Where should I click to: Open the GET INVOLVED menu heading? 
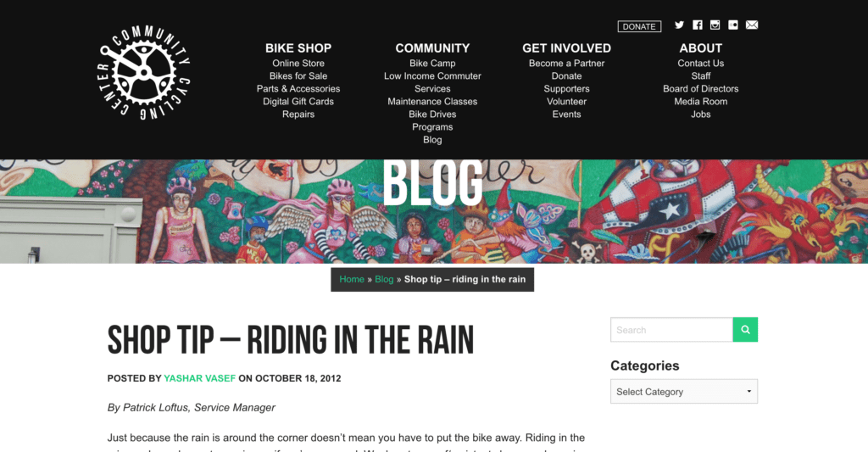tap(566, 48)
